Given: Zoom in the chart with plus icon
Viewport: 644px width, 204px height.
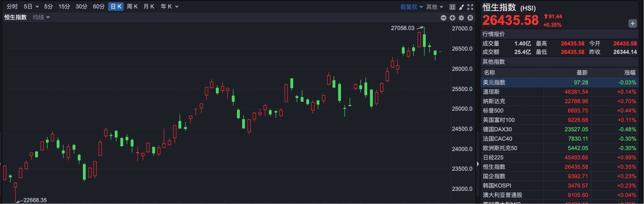Looking at the screenshot, I should point(452,18).
